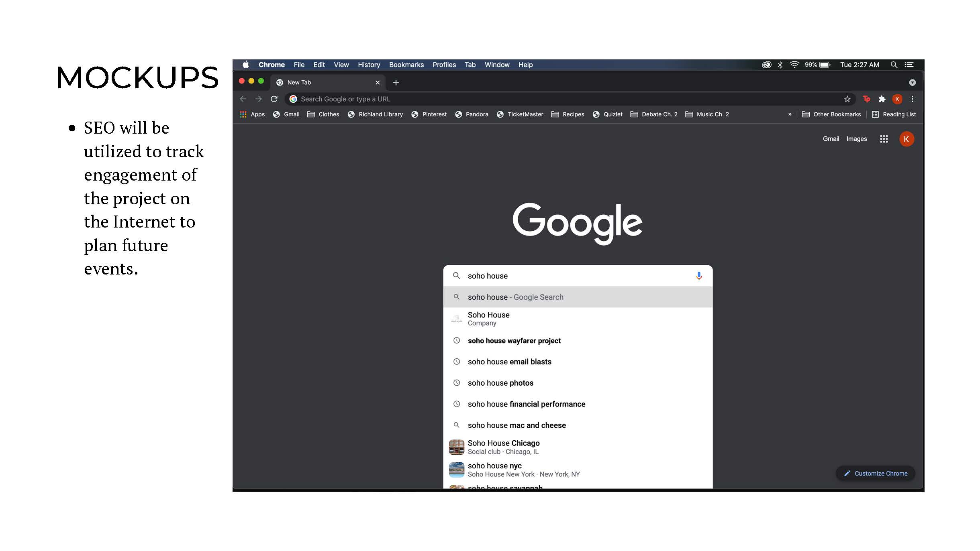Select the Soho House Company suggestion

578,319
